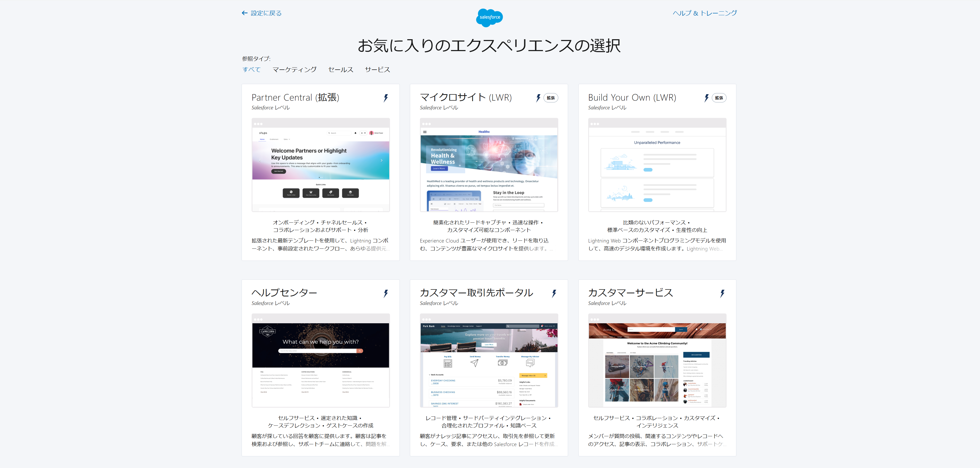This screenshot has width=980, height=468.
Task: Filter templates by セールス
Action: [x=341, y=70]
